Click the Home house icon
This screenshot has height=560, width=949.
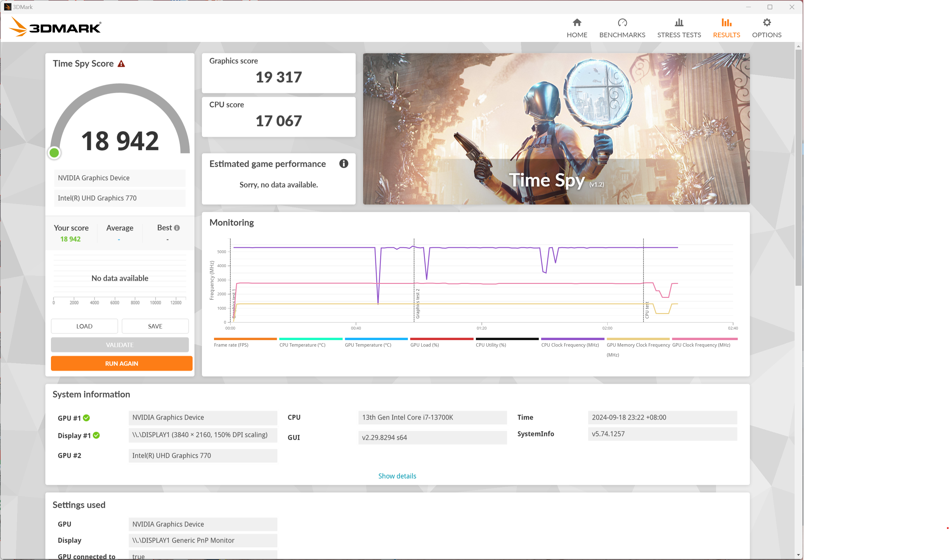pos(577,23)
